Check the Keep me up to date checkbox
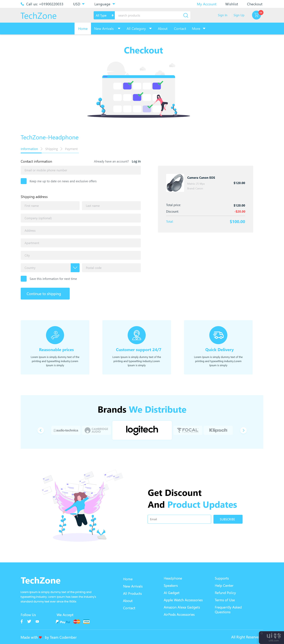284x644 pixels. click(x=24, y=181)
